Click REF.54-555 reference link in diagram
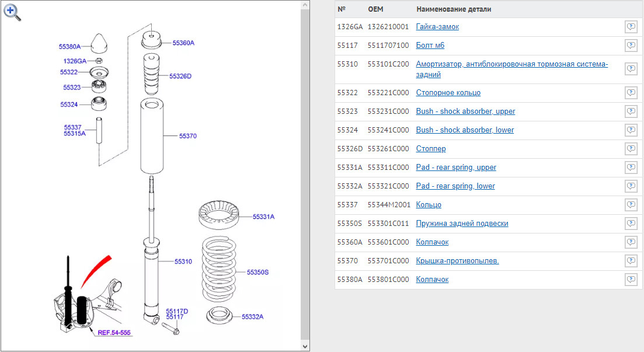644x352 pixels. 114,333
